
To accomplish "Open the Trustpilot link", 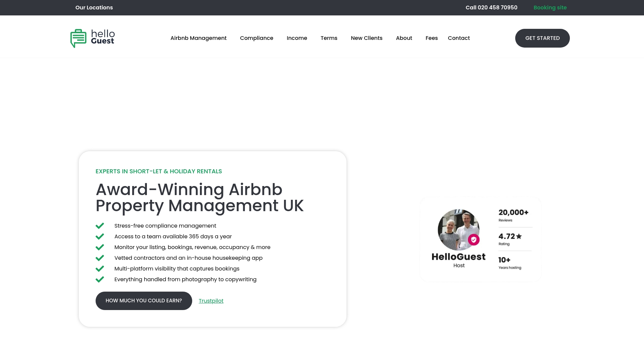I will pyautogui.click(x=211, y=301).
